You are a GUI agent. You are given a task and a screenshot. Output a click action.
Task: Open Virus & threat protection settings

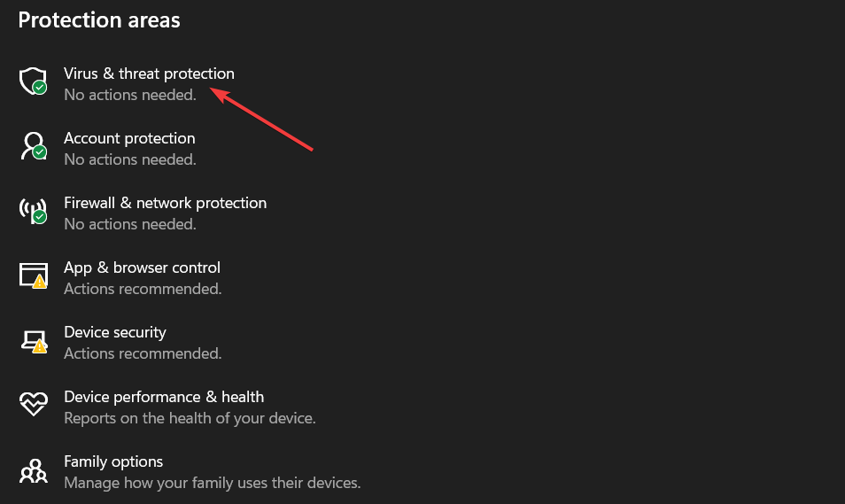click(149, 74)
